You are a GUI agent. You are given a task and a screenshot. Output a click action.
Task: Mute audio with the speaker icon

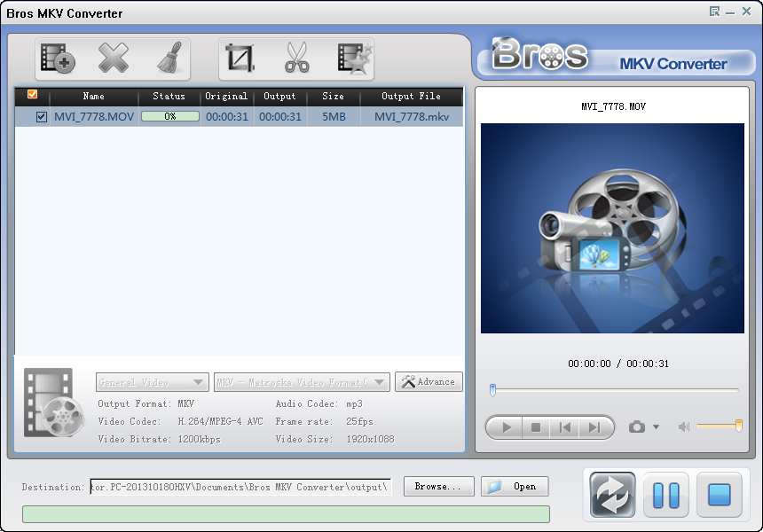684,427
